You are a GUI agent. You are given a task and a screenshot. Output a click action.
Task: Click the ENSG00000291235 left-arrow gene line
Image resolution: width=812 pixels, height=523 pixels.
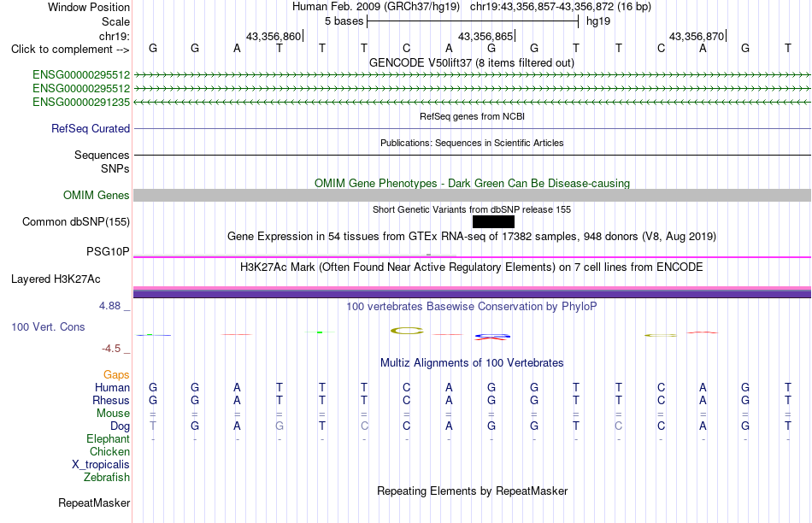coord(472,103)
